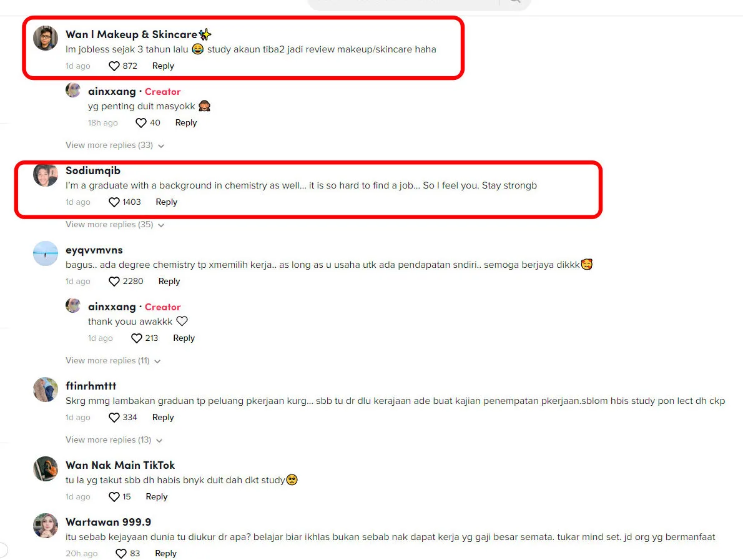This screenshot has height=560, width=743.
Task: Like Wan Nak Main TikTok's comment
Action: tap(114, 496)
